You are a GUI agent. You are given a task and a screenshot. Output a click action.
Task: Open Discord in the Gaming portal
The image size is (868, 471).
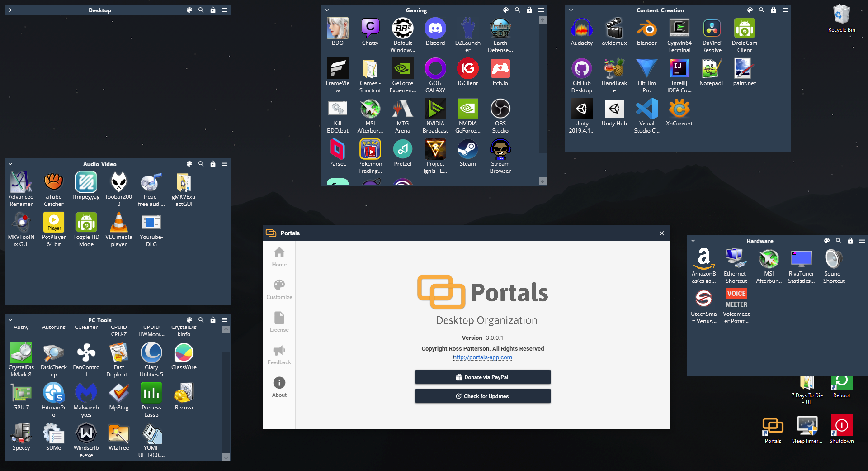(435, 32)
